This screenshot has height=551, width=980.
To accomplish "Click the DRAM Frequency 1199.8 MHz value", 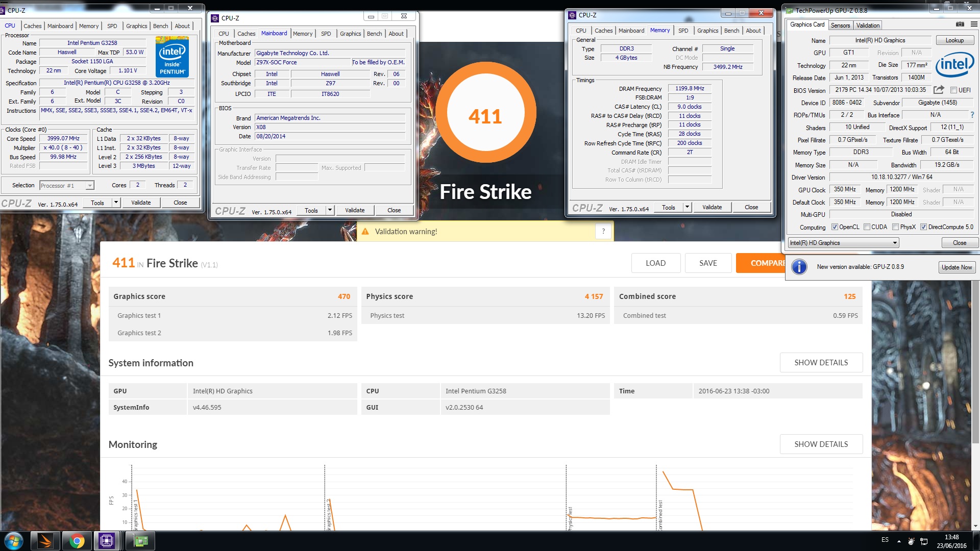I will point(690,88).
